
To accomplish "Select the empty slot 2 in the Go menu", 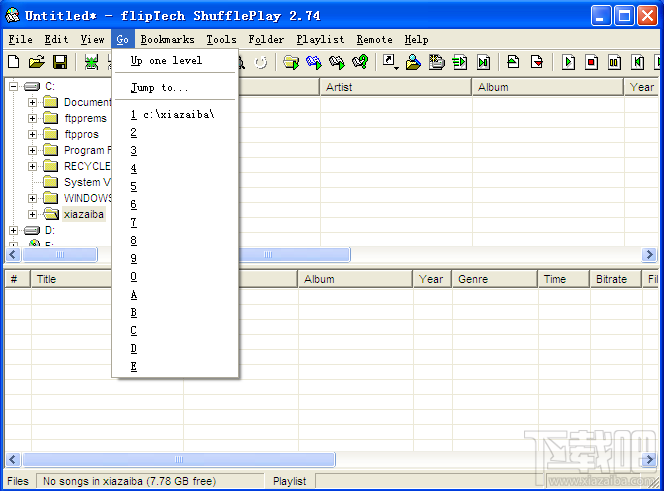I will (175, 133).
